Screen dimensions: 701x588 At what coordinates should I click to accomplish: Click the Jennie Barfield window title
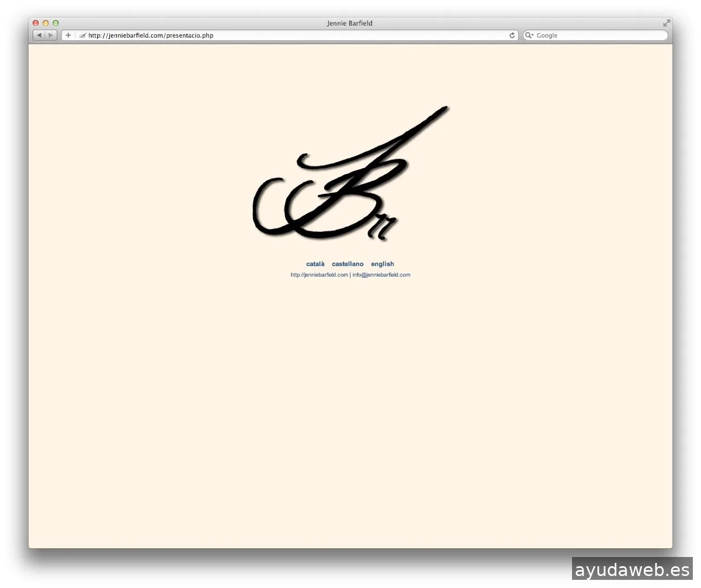[x=349, y=23]
